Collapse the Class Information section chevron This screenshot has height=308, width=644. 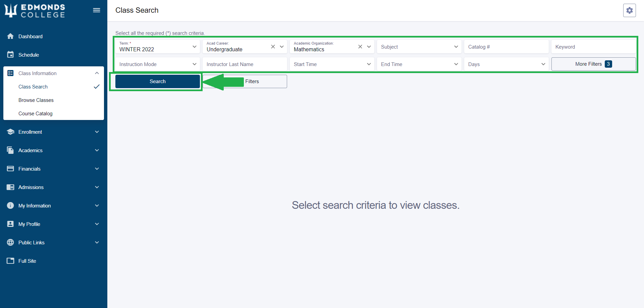[x=97, y=73]
